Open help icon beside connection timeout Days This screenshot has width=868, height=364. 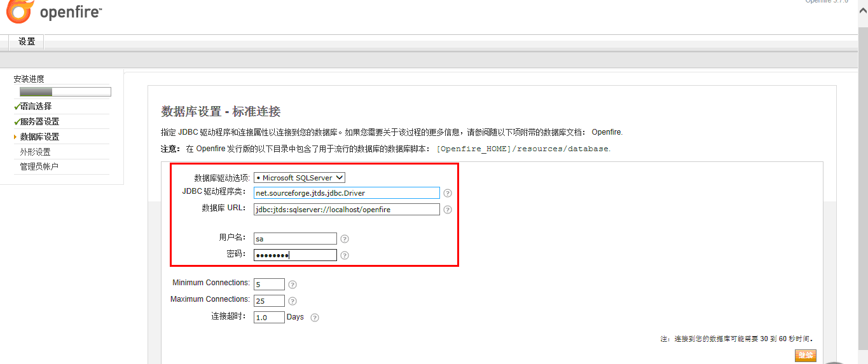point(314,318)
